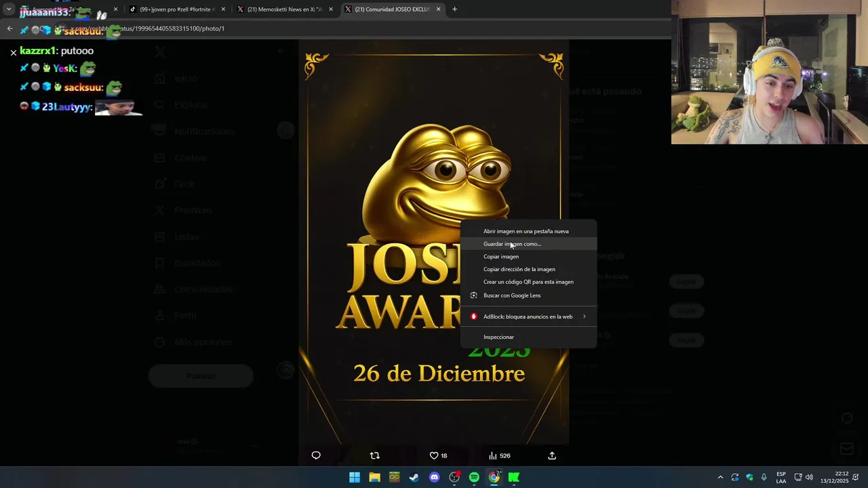This screenshot has width=868, height=488.
Task: Go back with the browser back arrow
Action: (9, 28)
